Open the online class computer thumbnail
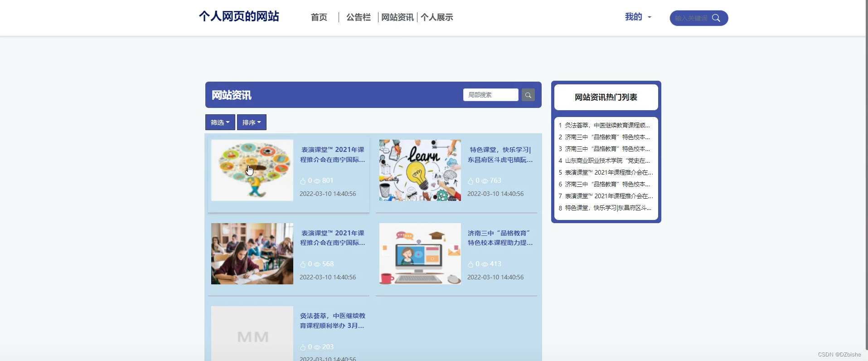This screenshot has height=361, width=868. click(420, 254)
